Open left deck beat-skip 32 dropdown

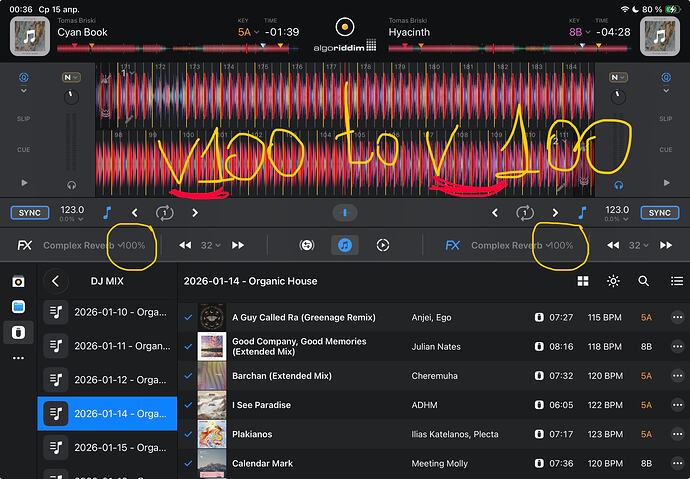[211, 245]
